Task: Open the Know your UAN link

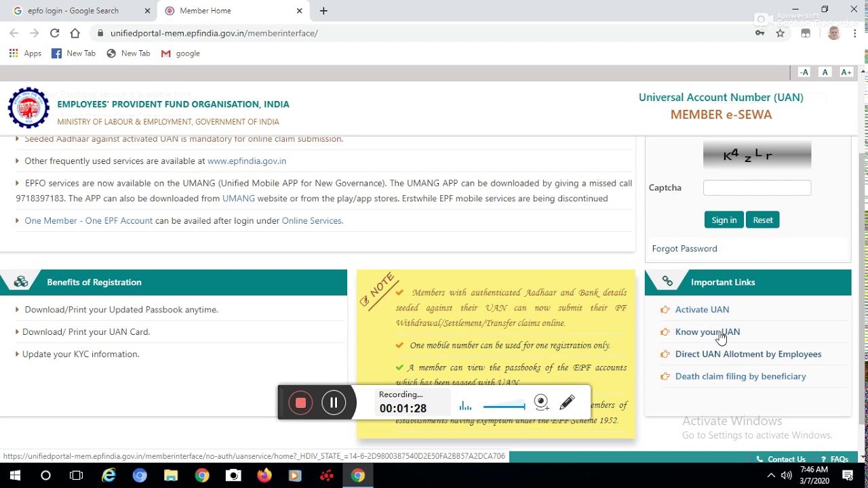Action: pyautogui.click(x=707, y=332)
